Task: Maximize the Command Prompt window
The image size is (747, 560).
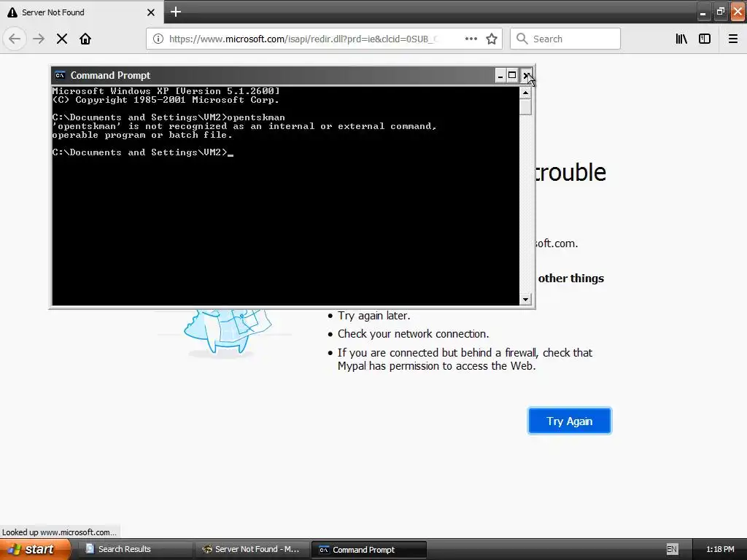Action: point(512,75)
